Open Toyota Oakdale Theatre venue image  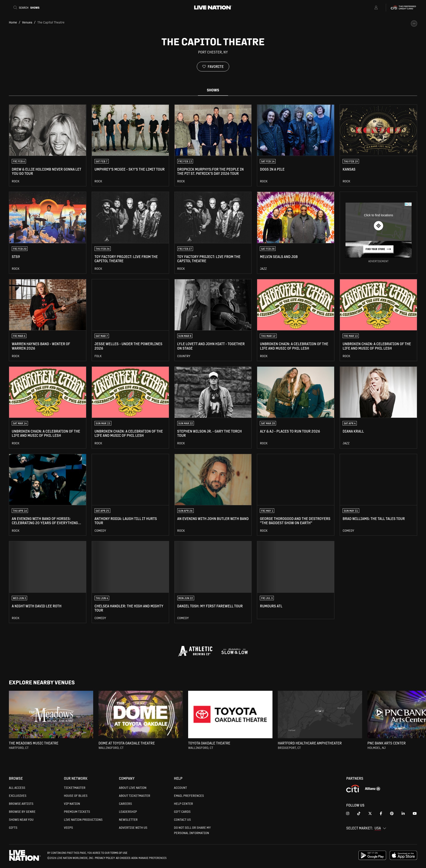[230, 714]
